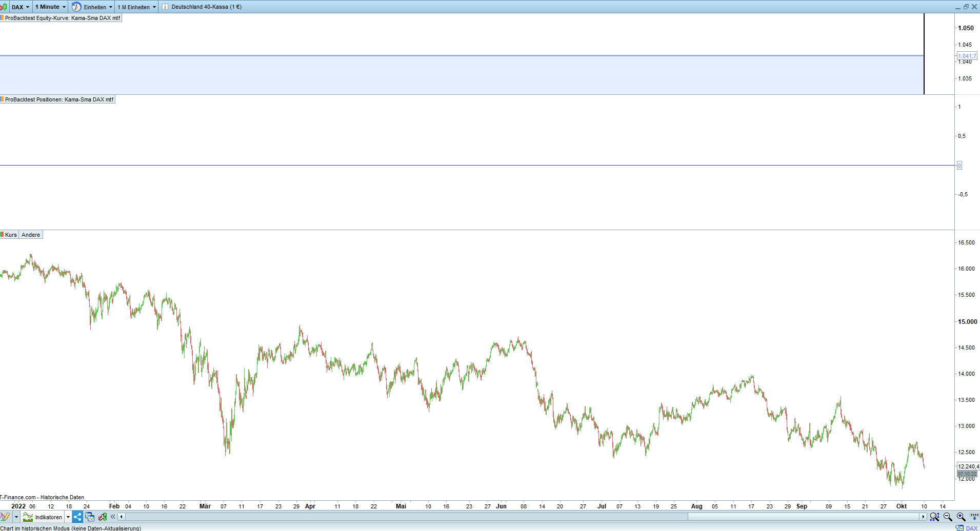Click T-Finance.com - Historische Daten text
The image size is (980, 531).
[42, 497]
